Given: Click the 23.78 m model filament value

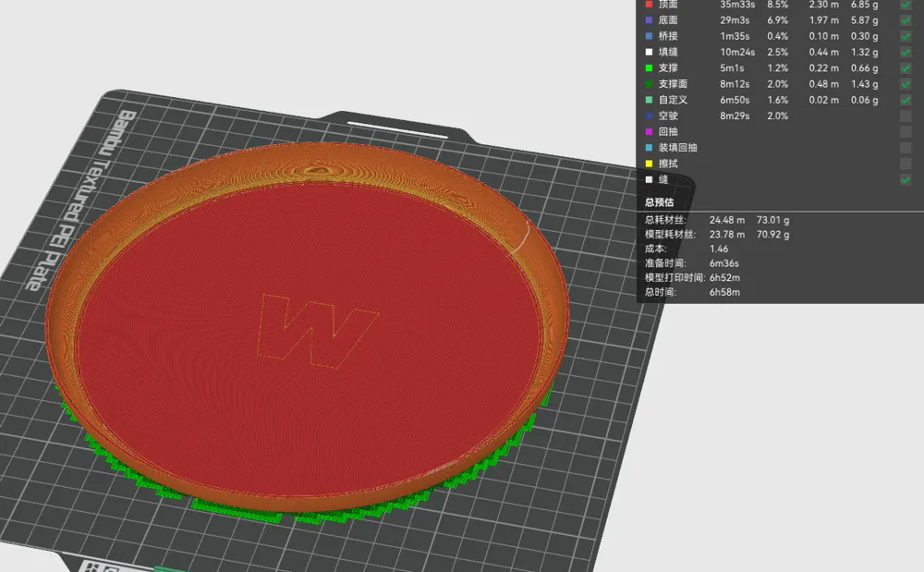Looking at the screenshot, I should click(x=727, y=234).
